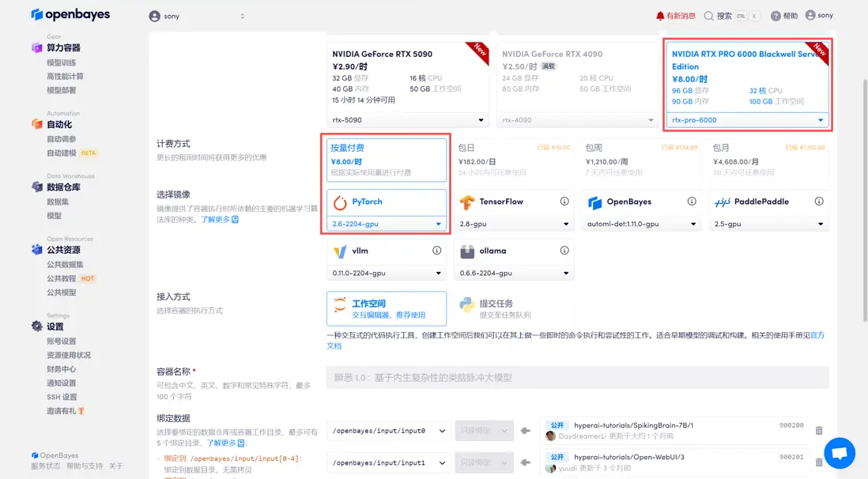This screenshot has height=479, width=868.
Task: Open the hyperai-tutorials/Open-WebUI/3 link
Action: [x=628, y=457]
